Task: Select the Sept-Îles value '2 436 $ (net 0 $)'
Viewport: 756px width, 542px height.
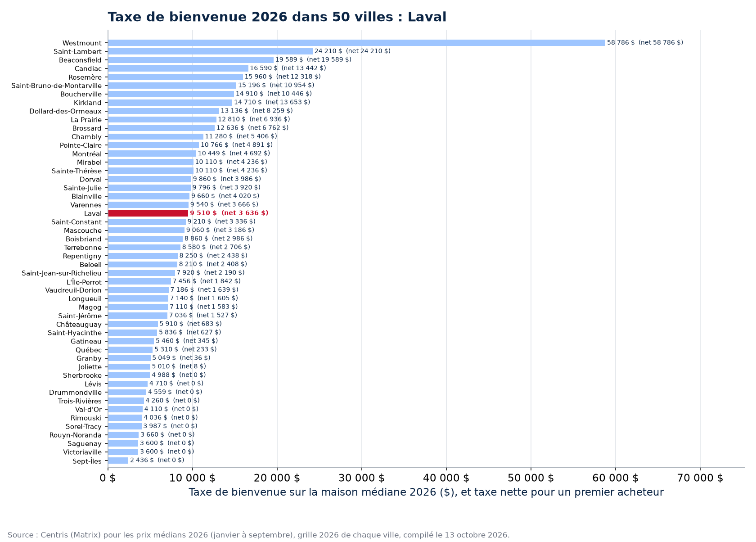Action: 157,461
